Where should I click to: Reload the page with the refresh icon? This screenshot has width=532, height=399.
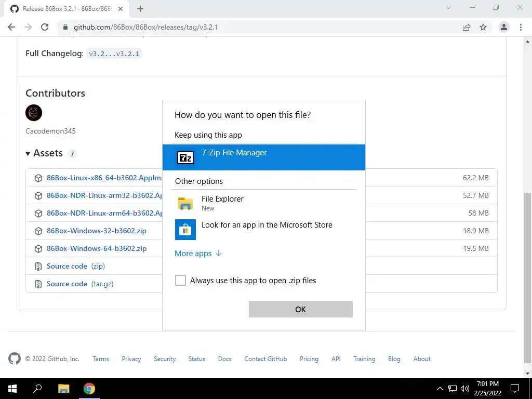pos(45,27)
